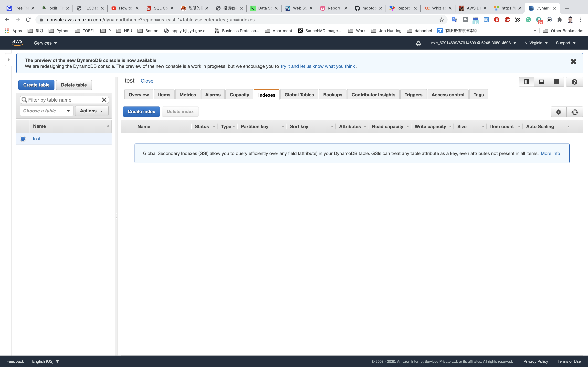The width and height of the screenshot is (588, 367).
Task: Open the Actions dropdown menu
Action: click(x=92, y=111)
